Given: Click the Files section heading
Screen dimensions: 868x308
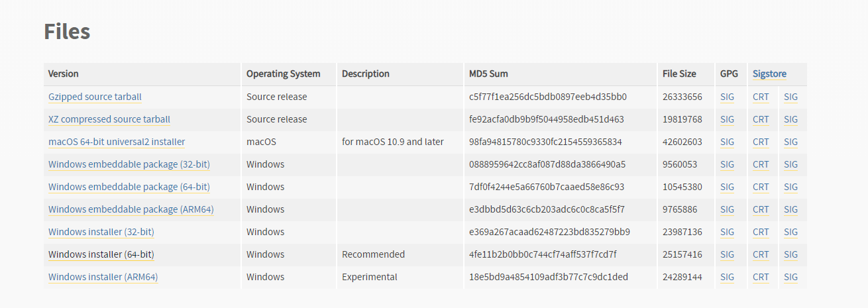Looking at the screenshot, I should point(67,31).
